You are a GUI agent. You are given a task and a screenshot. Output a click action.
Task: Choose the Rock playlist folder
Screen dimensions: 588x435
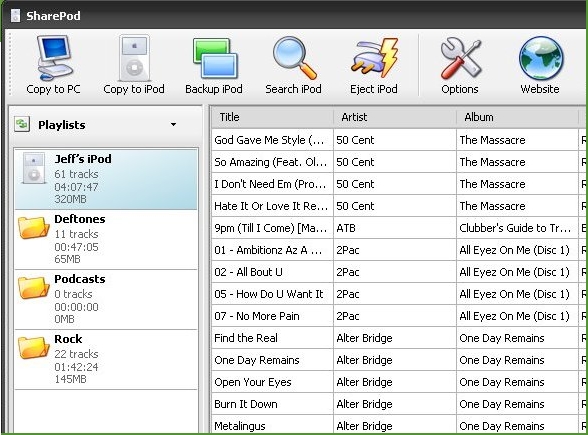coord(106,359)
